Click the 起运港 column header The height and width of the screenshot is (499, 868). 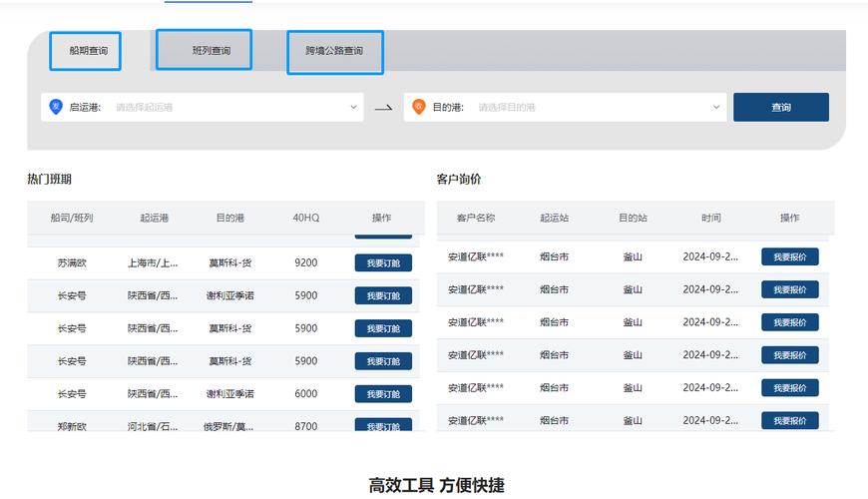point(154,218)
